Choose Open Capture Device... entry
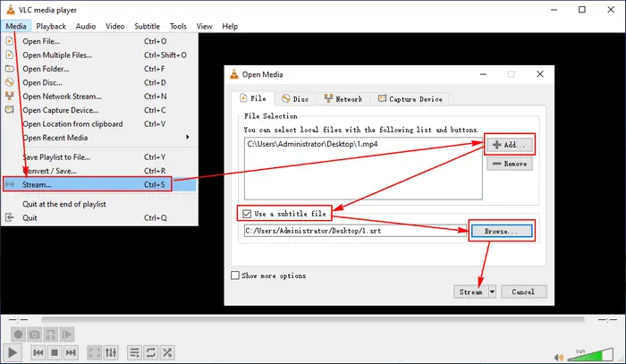The width and height of the screenshot is (626, 364). [x=100, y=110]
